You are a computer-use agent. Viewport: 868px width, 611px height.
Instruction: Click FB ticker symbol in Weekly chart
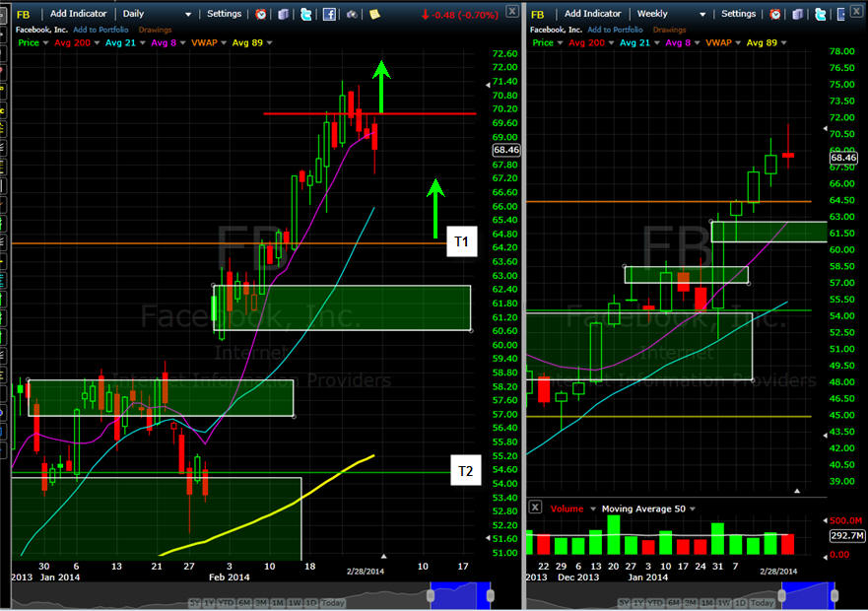click(x=538, y=15)
